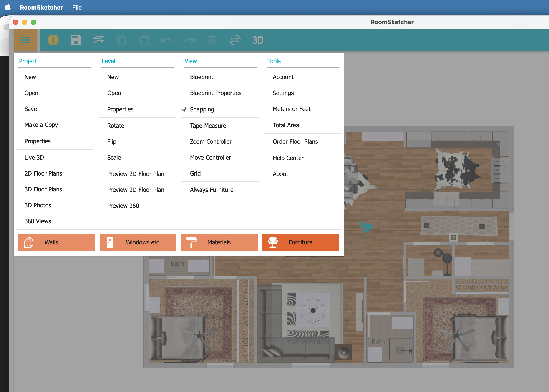Click the trash delete toolbar icon
Screen dimensions: 549x392
212,40
